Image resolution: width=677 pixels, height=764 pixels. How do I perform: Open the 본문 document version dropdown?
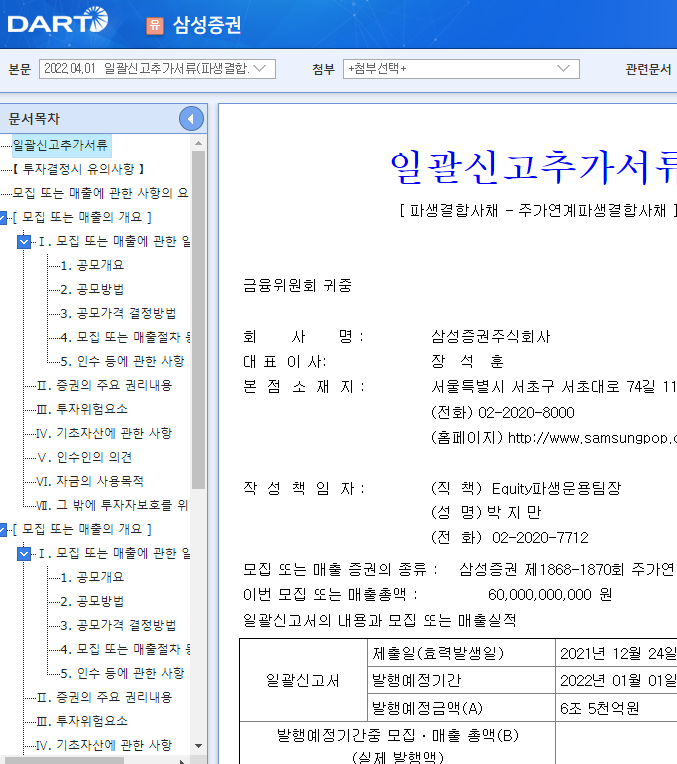157,69
